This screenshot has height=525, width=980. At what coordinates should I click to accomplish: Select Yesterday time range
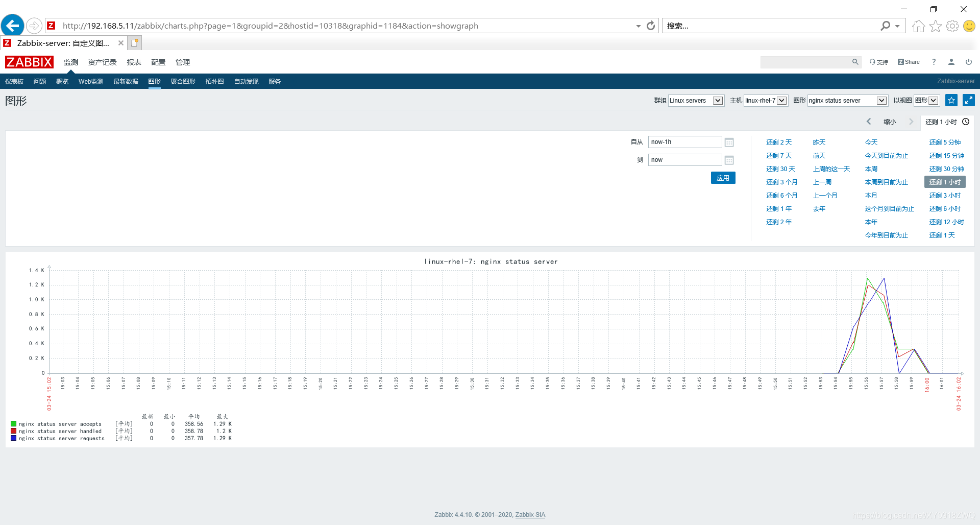coord(819,142)
